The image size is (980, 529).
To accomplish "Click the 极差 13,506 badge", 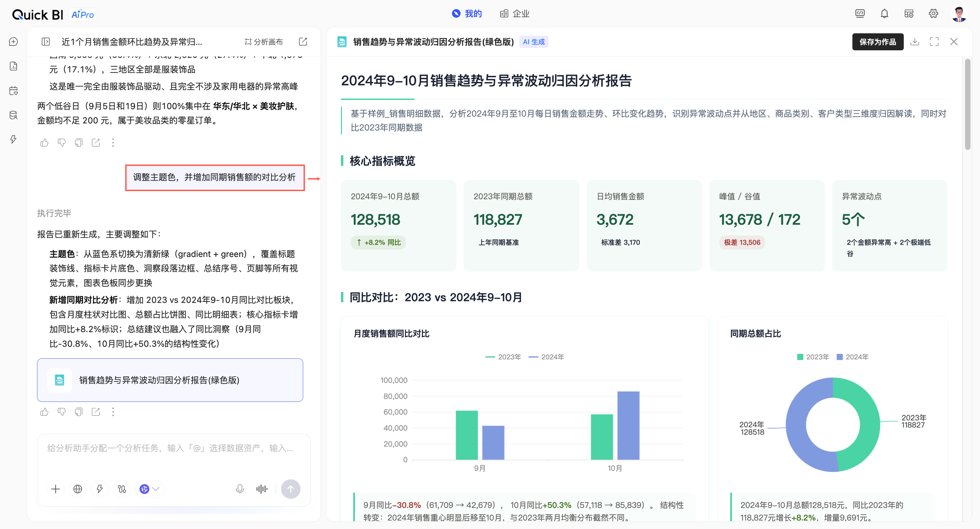I will click(x=742, y=242).
